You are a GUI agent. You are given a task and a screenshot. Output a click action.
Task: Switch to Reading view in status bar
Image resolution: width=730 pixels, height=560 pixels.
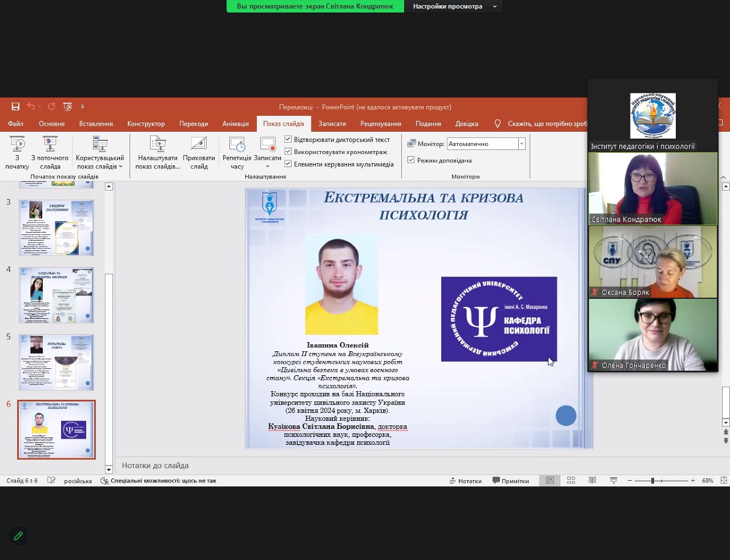click(x=592, y=481)
